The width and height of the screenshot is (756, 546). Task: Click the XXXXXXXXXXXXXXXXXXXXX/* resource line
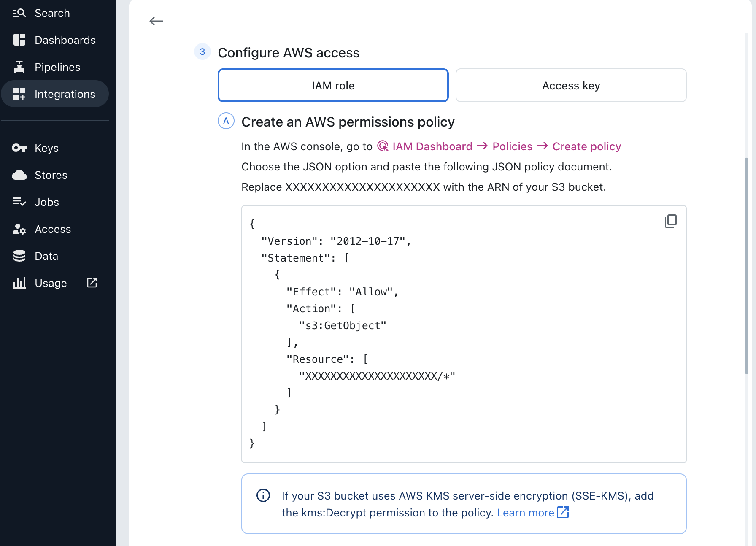[377, 376]
